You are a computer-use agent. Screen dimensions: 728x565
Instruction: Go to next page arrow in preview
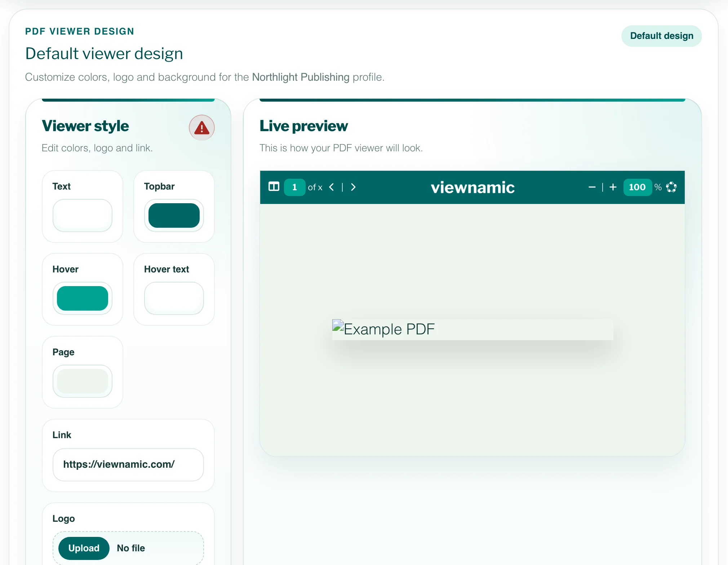click(x=353, y=187)
